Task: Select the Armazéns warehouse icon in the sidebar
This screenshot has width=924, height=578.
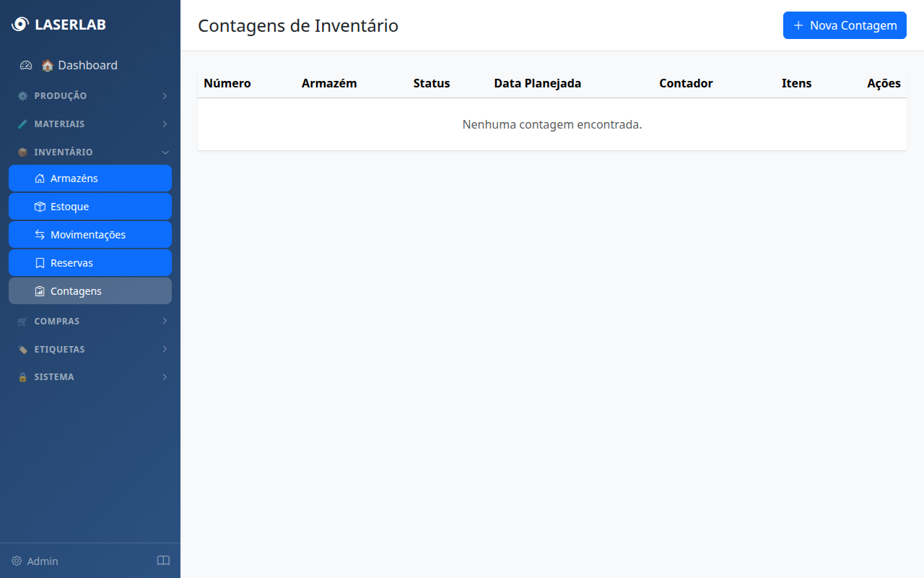Action: click(x=40, y=178)
